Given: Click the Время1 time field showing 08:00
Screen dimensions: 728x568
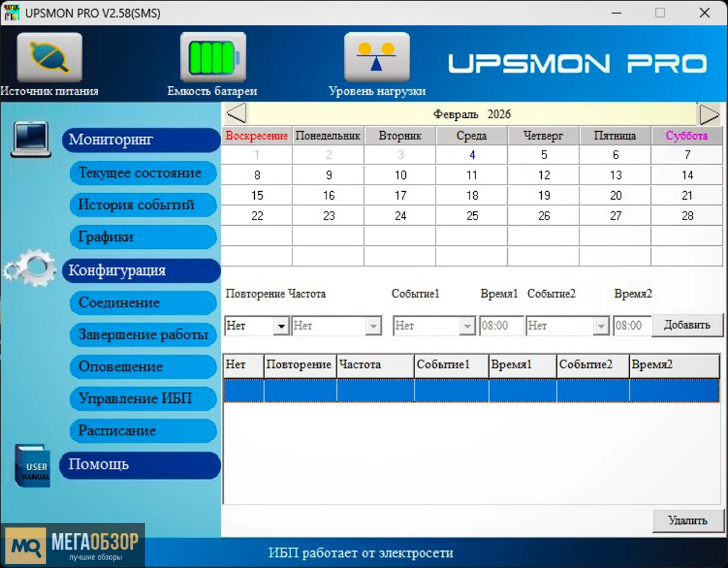Looking at the screenshot, I should point(502,326).
